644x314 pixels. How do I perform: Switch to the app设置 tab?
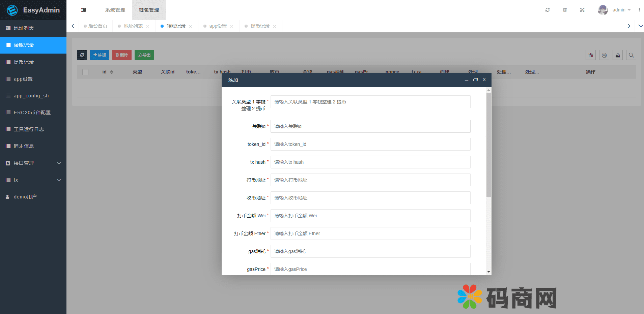coord(218,26)
